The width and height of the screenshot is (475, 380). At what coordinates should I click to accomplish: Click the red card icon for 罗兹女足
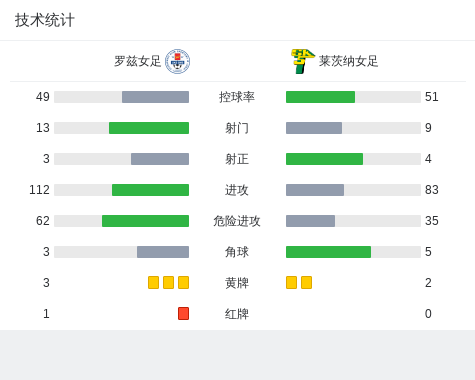coord(183,314)
